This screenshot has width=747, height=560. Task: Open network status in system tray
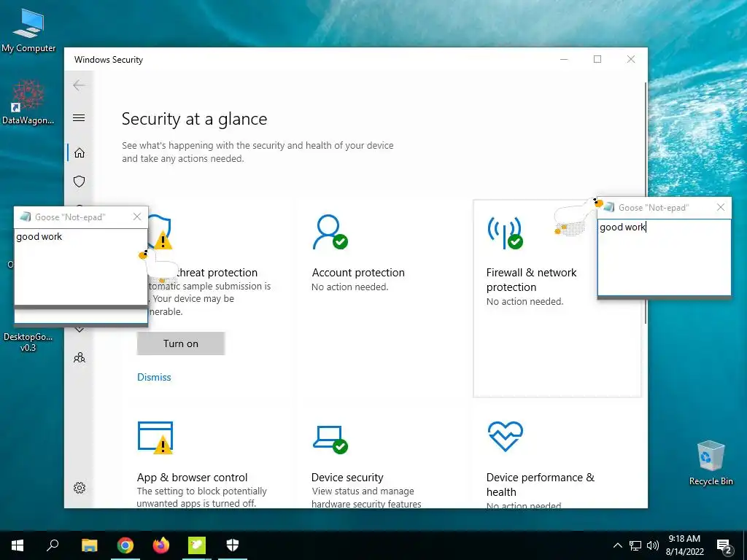click(x=635, y=545)
